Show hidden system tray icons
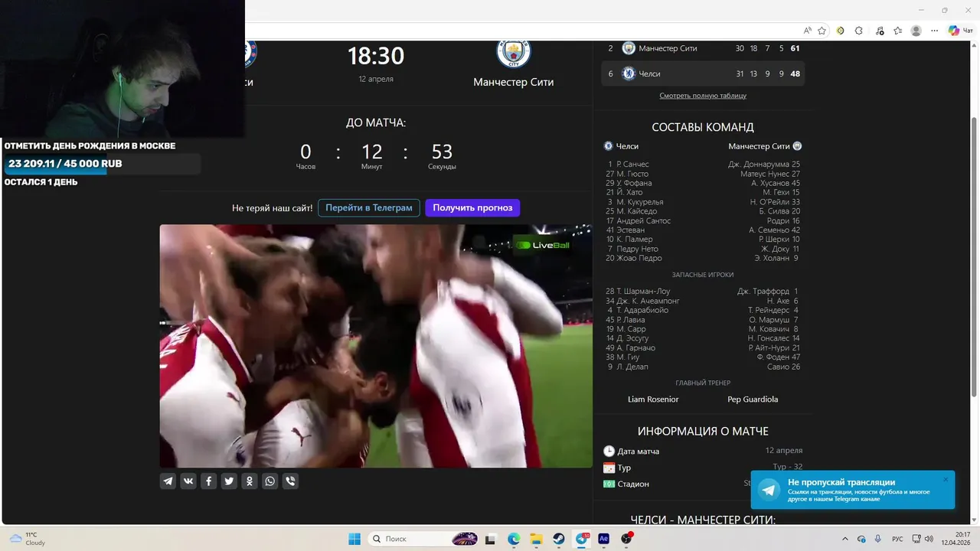Screen dimensions: 980x551 coord(845,539)
